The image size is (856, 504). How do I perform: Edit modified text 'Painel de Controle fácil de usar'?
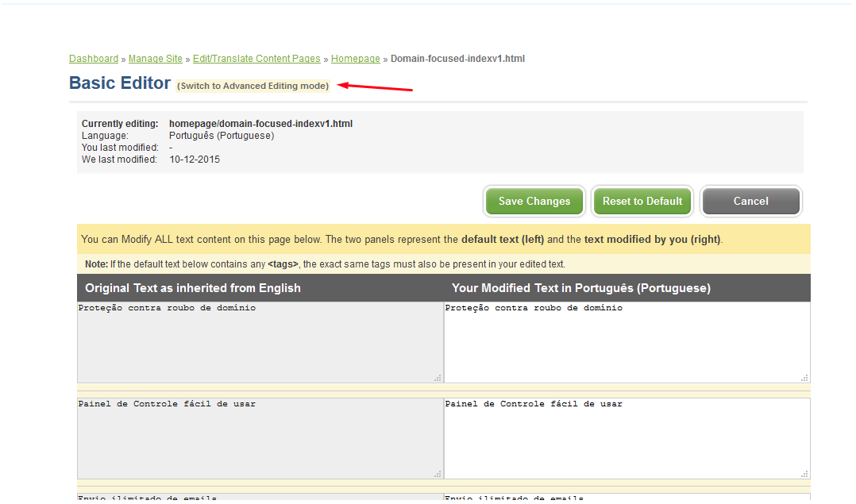pos(627,438)
